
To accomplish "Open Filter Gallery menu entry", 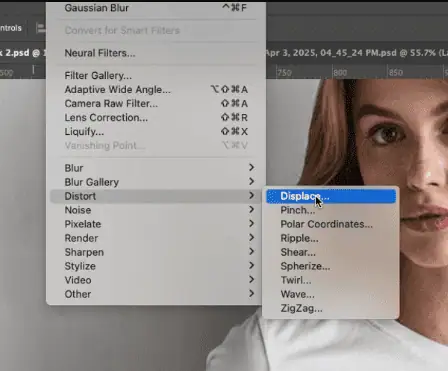I will click(x=156, y=76).
